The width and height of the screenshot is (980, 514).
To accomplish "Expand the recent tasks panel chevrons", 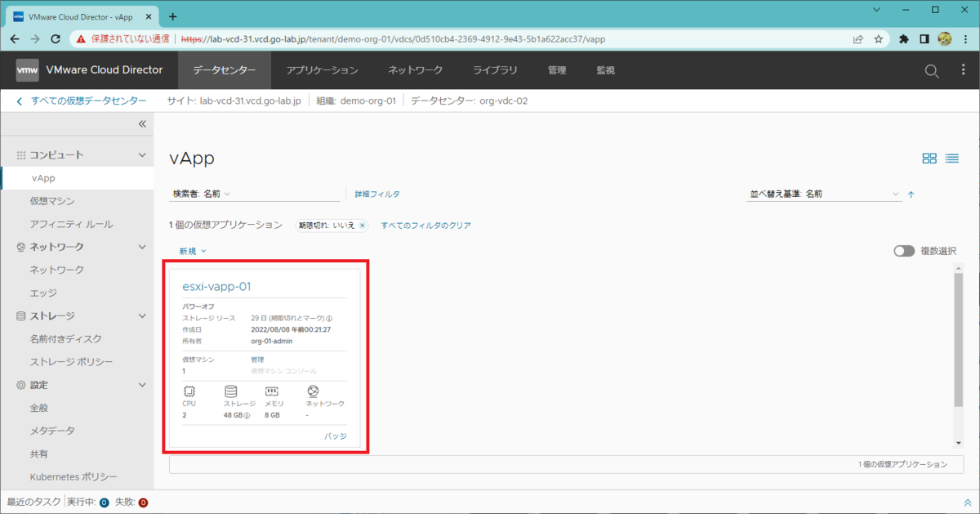I will (968, 503).
